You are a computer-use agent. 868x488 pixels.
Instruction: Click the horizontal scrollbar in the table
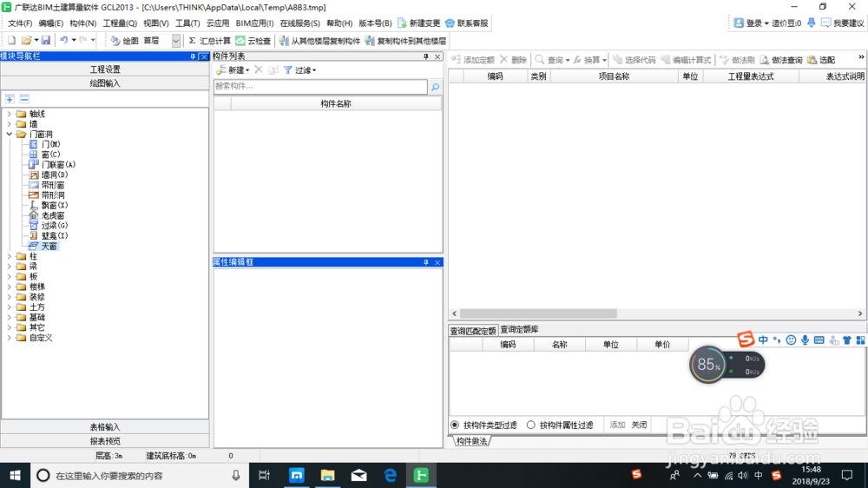[x=538, y=313]
